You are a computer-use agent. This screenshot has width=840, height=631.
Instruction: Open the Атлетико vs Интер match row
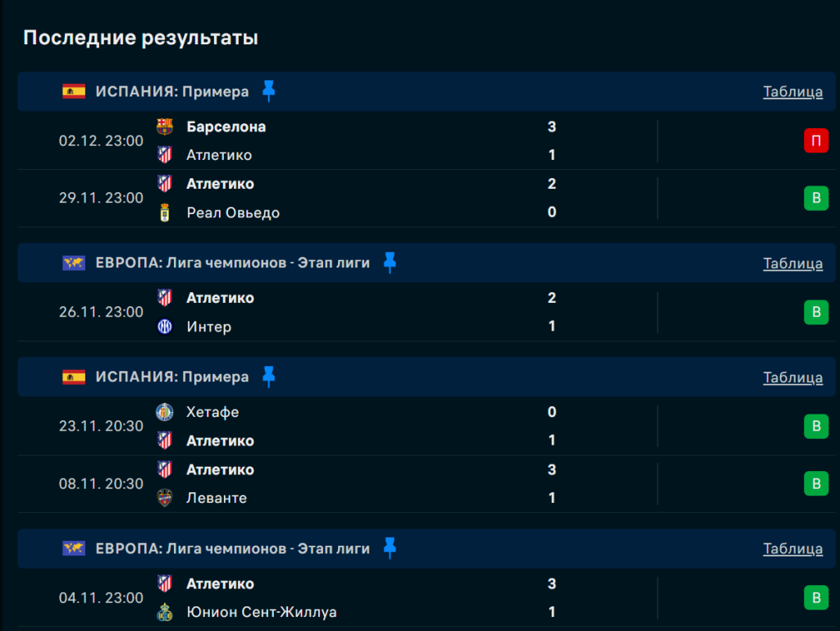pyautogui.click(x=369, y=312)
